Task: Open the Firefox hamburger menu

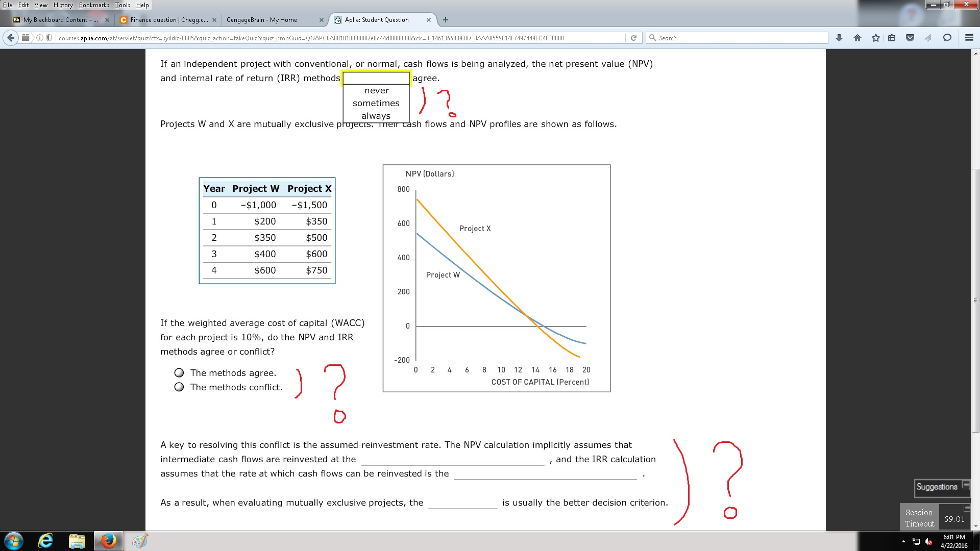Action: (x=969, y=38)
